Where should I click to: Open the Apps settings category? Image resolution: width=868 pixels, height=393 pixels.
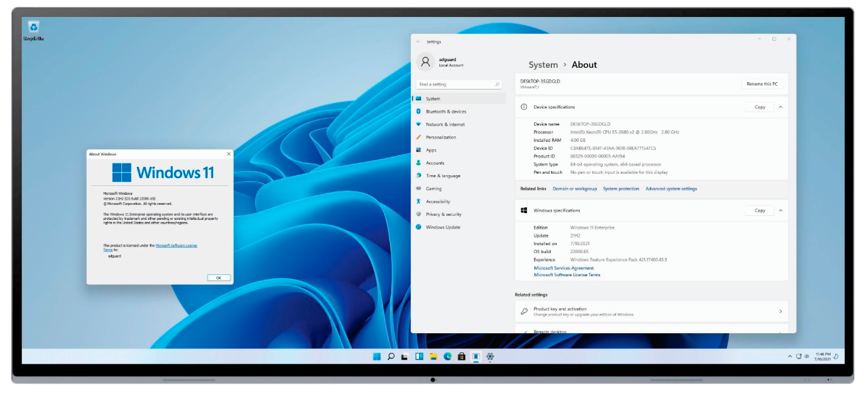click(x=459, y=150)
